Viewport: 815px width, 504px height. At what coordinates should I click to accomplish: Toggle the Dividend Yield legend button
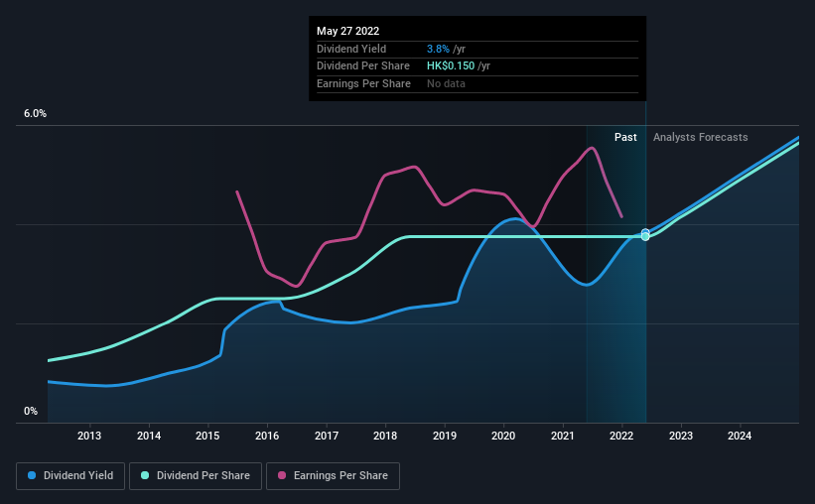click(69, 476)
